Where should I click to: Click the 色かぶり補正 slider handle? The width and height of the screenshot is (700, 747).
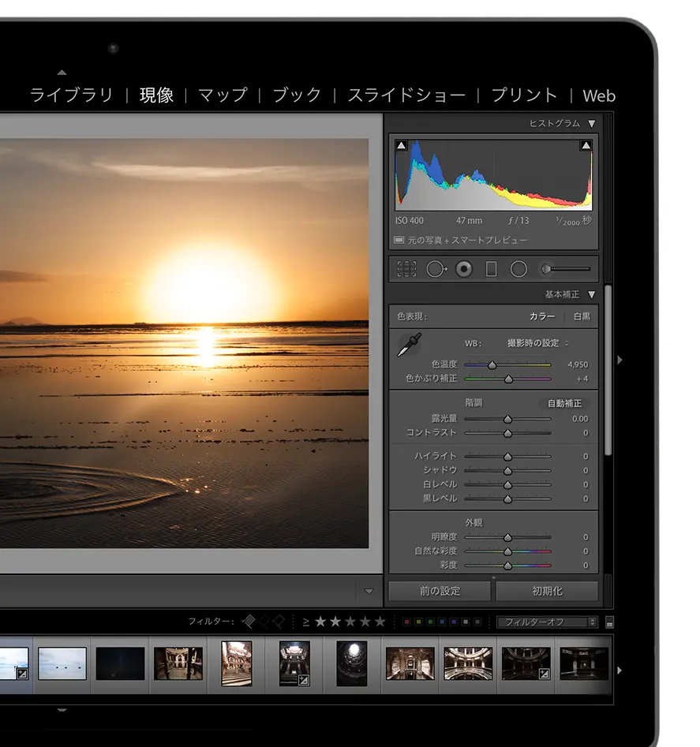(508, 379)
